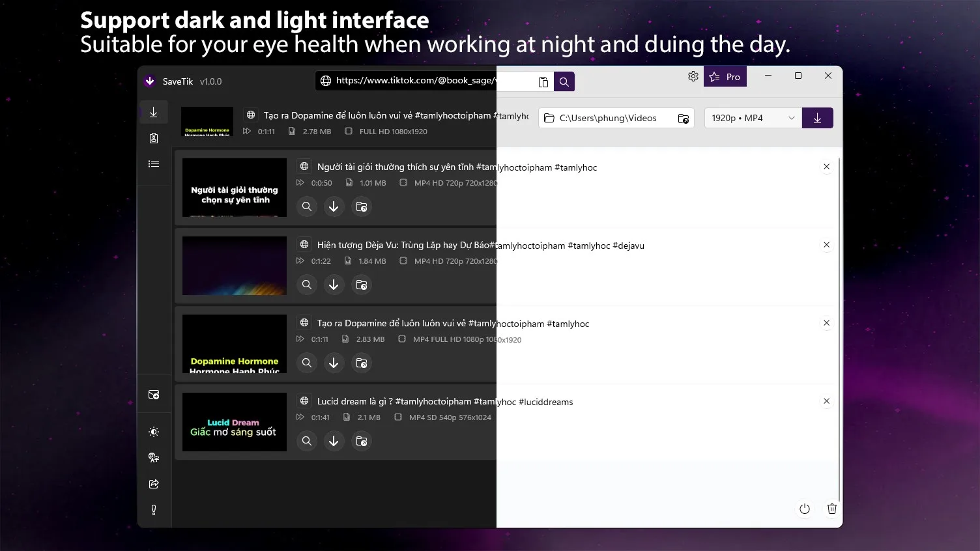Maximize the SaveTik window
The width and height of the screenshot is (980, 551).
[798, 76]
